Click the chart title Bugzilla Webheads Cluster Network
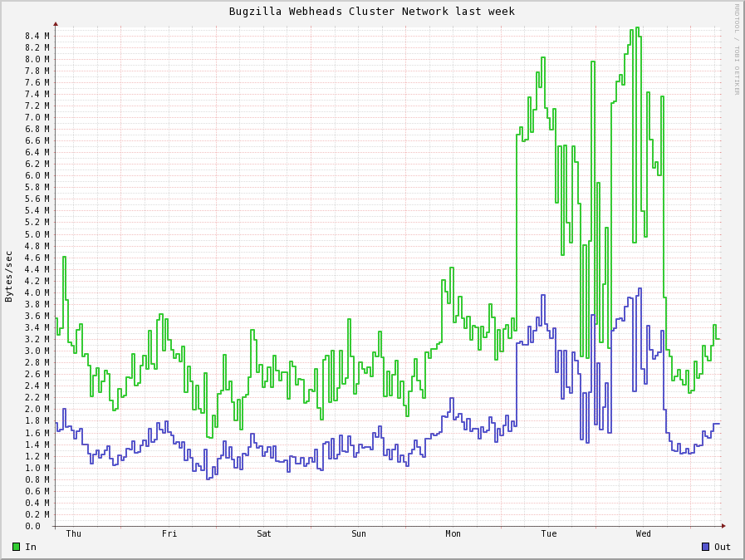745x560 pixels. pos(339,12)
